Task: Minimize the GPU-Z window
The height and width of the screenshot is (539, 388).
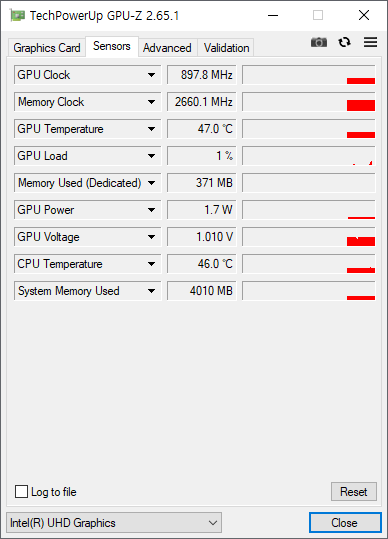Action: tap(273, 15)
